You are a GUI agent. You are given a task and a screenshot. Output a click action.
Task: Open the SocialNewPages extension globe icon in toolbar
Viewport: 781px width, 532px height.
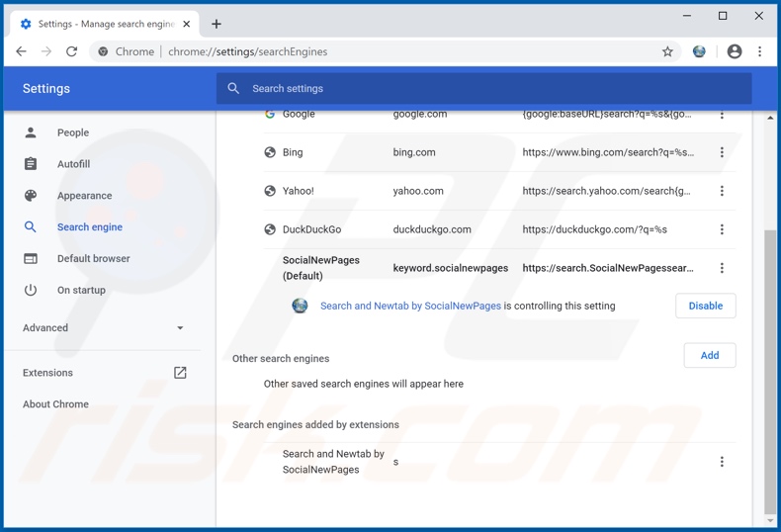tap(699, 51)
